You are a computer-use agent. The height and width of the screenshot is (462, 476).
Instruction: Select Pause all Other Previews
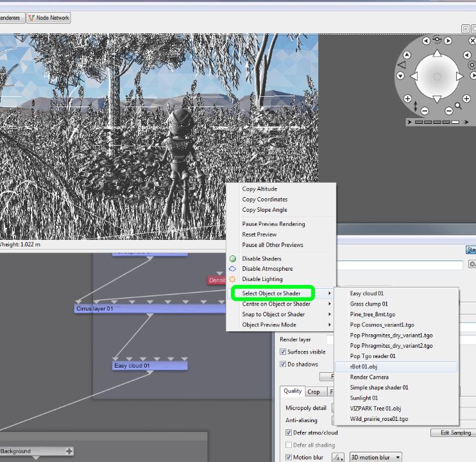point(281,244)
